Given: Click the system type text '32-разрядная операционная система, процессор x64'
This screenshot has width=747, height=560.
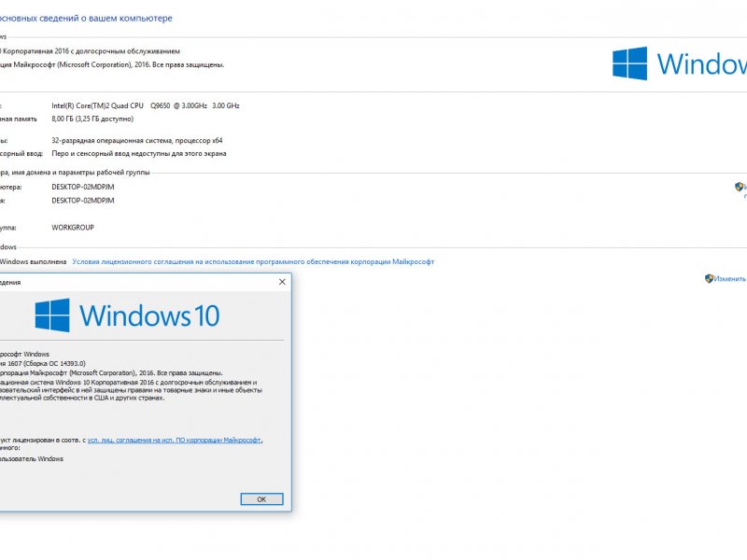Looking at the screenshot, I should pyautogui.click(x=137, y=141).
